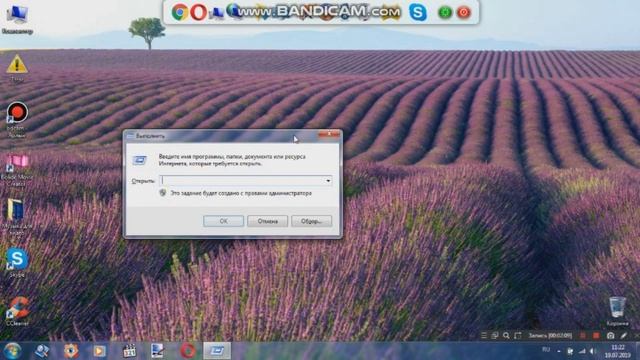Open Skype from the top dock
Image resolution: width=640 pixels, height=360 pixels.
(x=418, y=12)
